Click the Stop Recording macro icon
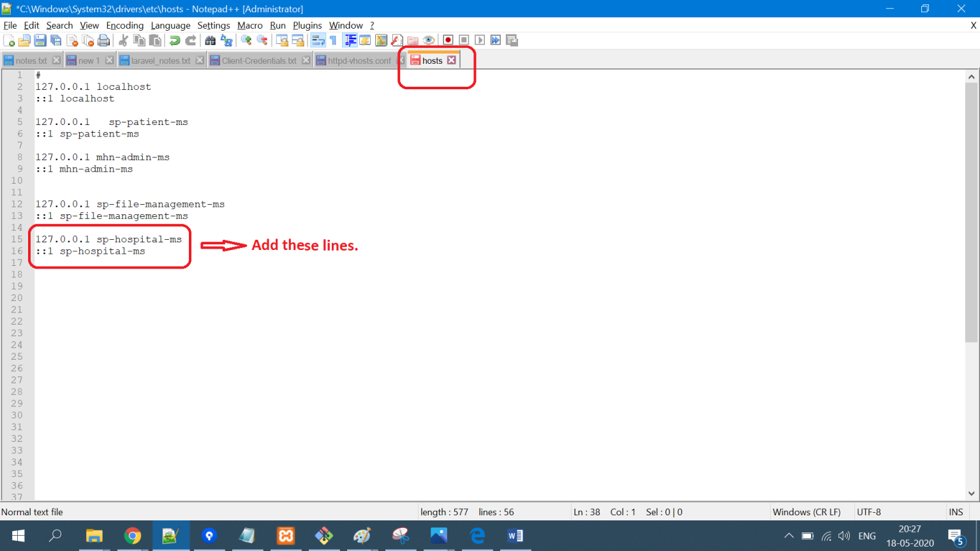This screenshot has width=980, height=551. pyautogui.click(x=464, y=40)
